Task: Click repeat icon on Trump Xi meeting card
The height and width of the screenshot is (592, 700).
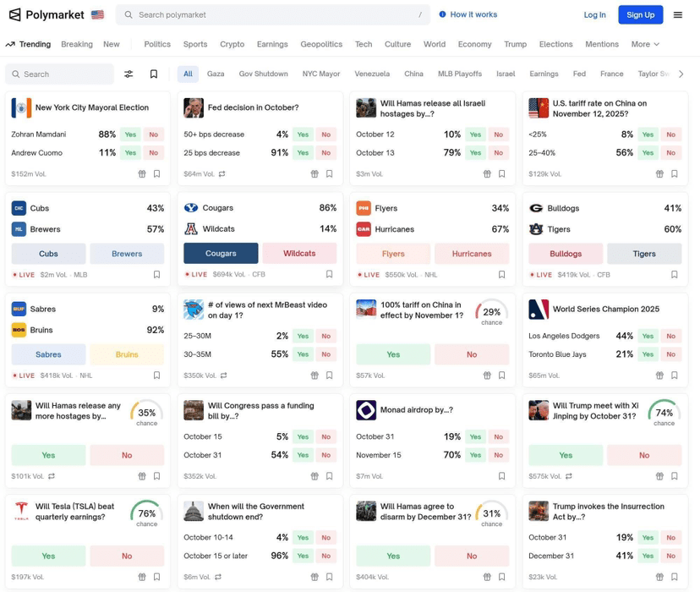Action: tap(569, 476)
